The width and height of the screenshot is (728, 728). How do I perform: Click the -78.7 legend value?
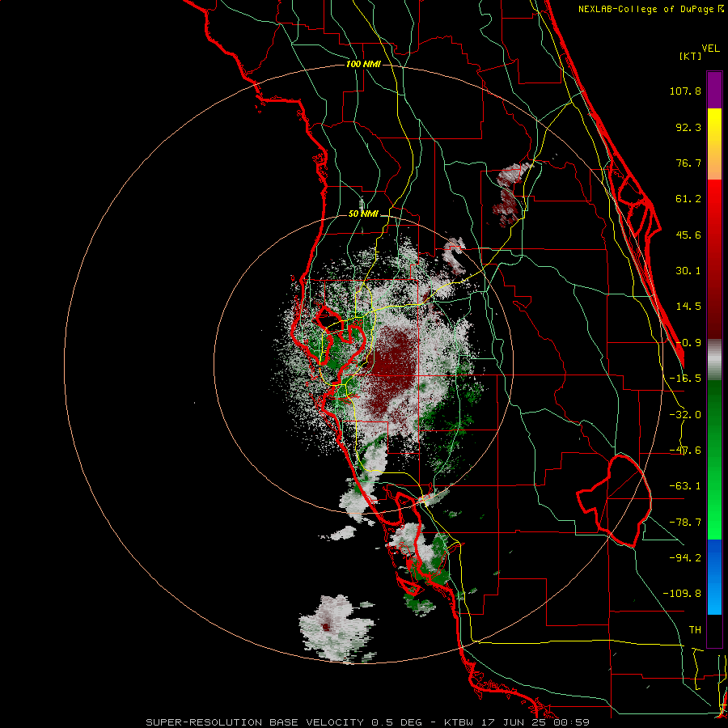(x=685, y=523)
